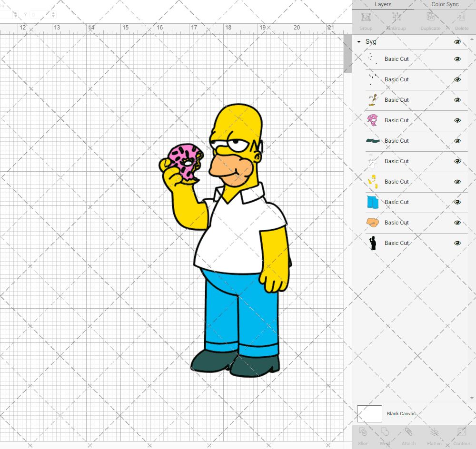The width and height of the screenshot is (476, 449).
Task: Use the Flatten tool
Action: pyautogui.click(x=434, y=432)
